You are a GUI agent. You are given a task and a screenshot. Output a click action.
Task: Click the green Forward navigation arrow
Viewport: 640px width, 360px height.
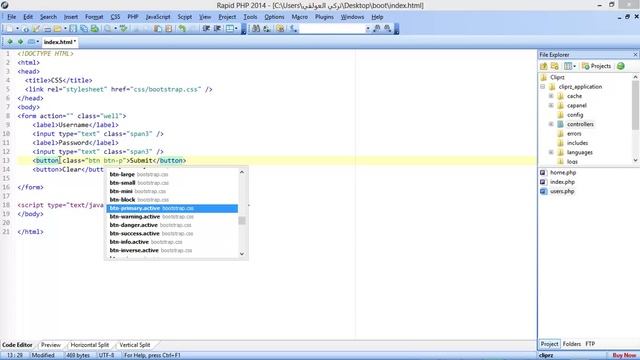tap(20, 42)
